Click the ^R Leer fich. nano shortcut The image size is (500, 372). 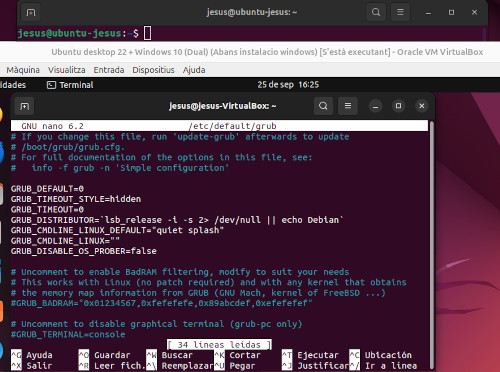point(112,366)
